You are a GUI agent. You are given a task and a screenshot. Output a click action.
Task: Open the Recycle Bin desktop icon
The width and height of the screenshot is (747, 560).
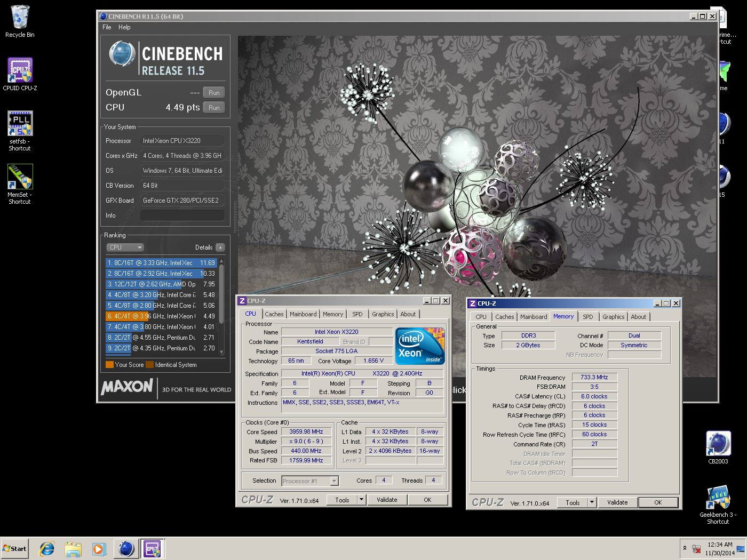coord(20,21)
